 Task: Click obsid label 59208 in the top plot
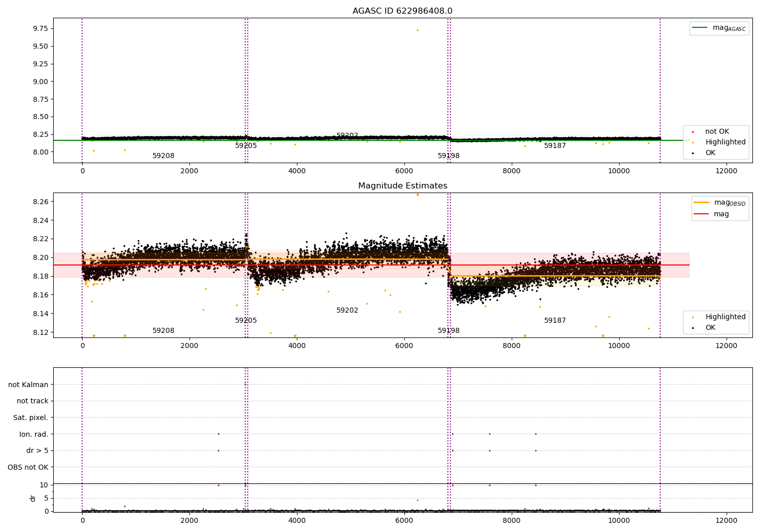tap(163, 156)
